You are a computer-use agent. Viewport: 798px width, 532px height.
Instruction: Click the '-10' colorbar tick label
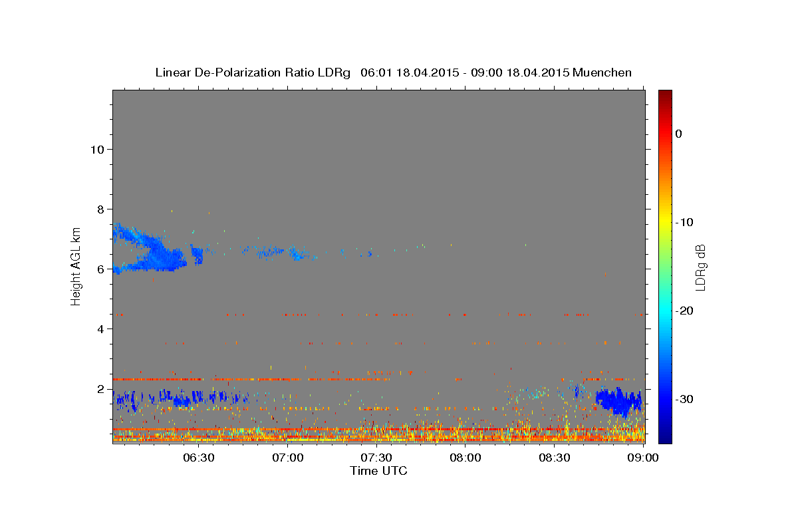[x=685, y=222]
